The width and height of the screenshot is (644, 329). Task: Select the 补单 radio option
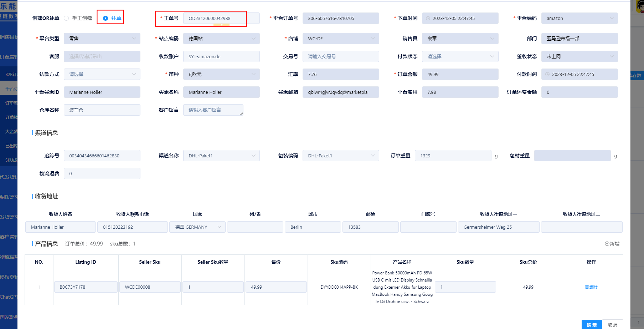pyautogui.click(x=105, y=18)
